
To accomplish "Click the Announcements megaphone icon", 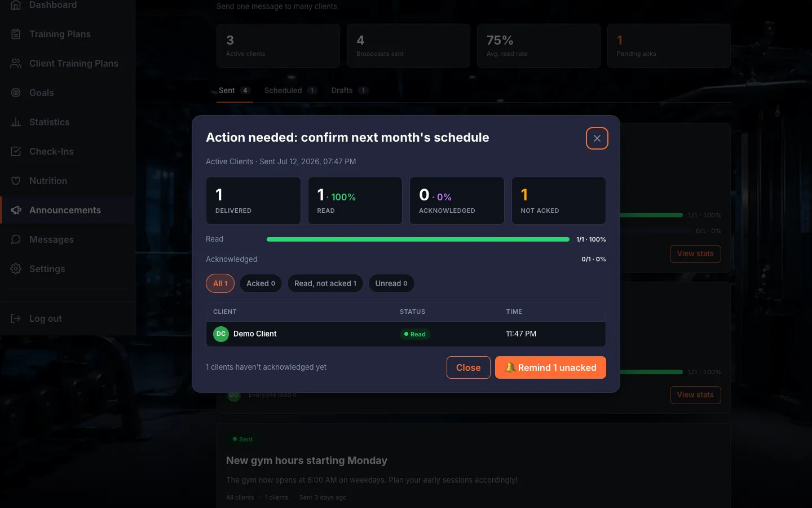I will 16,210.
